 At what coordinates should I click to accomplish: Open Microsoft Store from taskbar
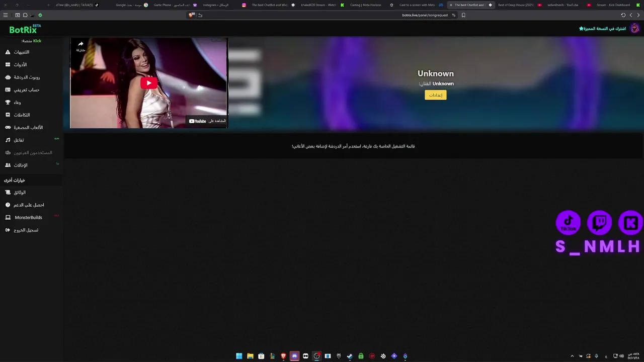click(x=261, y=356)
